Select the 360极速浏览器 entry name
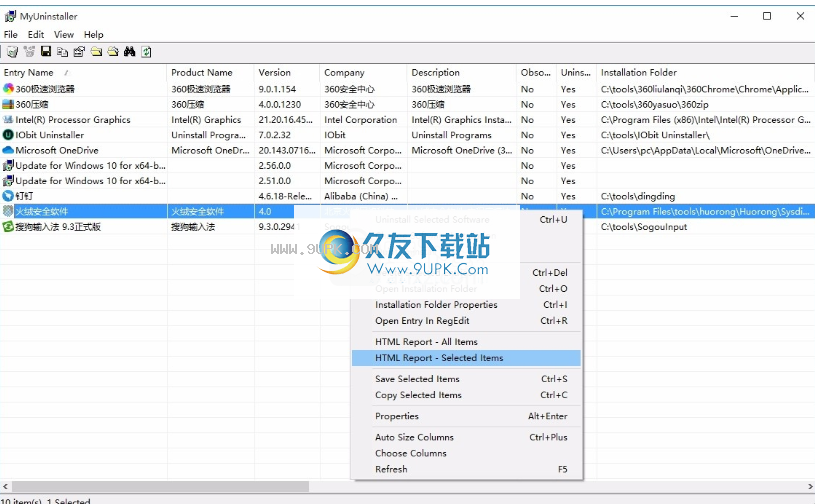This screenshot has height=504, width=815. (45, 89)
